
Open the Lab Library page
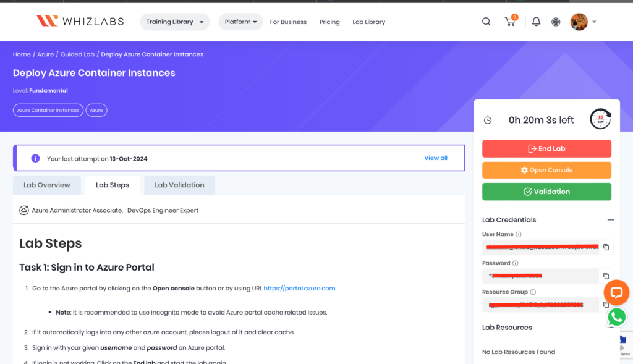click(368, 22)
